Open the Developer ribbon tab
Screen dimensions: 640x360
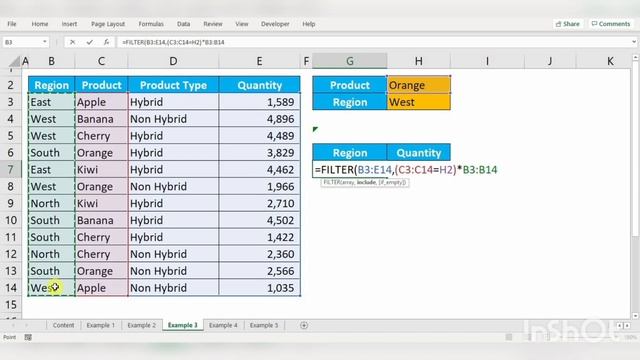point(275,24)
